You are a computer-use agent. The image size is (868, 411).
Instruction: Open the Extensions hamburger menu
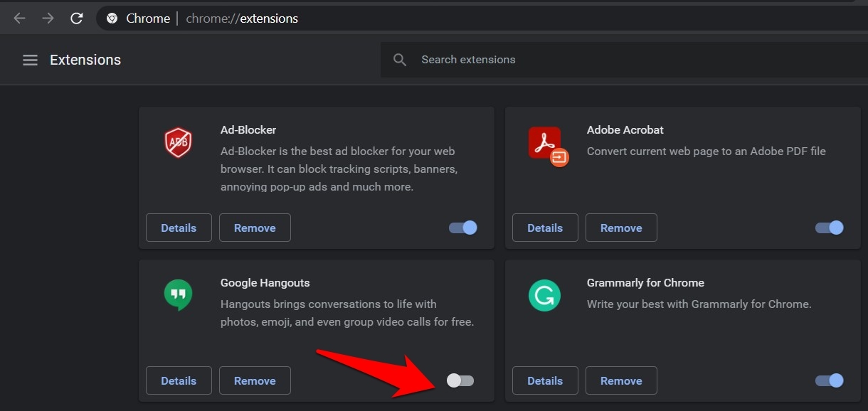(30, 60)
